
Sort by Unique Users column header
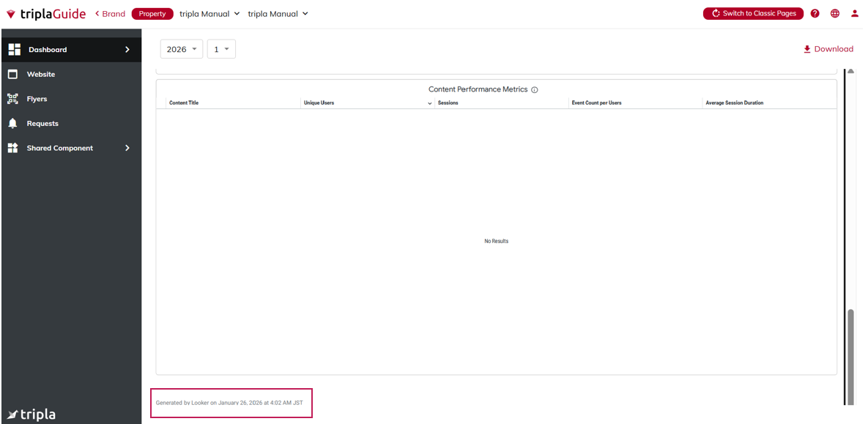[x=319, y=103]
